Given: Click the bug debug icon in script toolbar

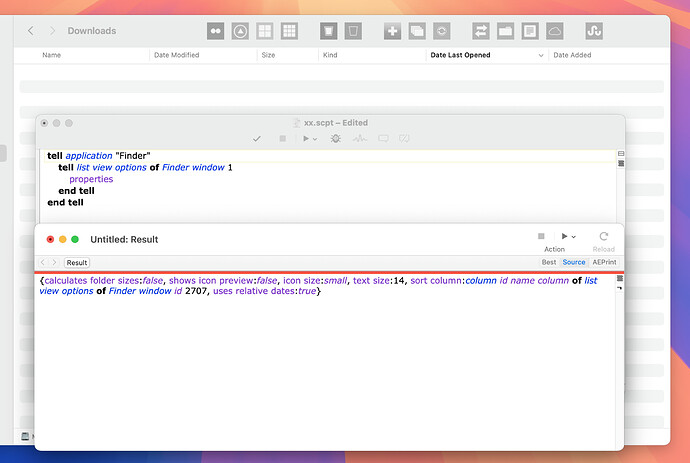Looking at the screenshot, I should (335, 139).
